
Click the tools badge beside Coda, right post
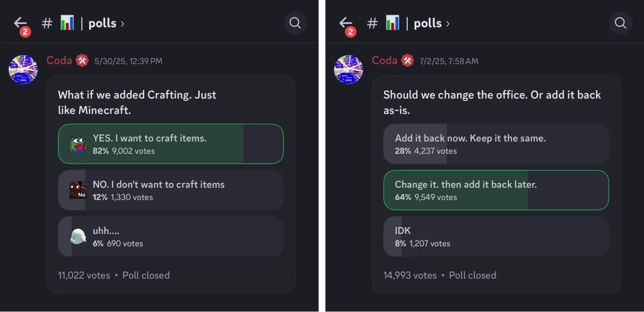[408, 60]
